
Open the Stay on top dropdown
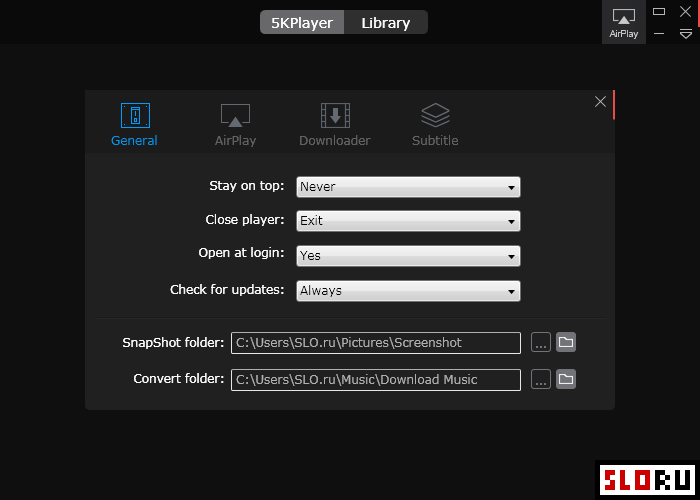(x=408, y=187)
